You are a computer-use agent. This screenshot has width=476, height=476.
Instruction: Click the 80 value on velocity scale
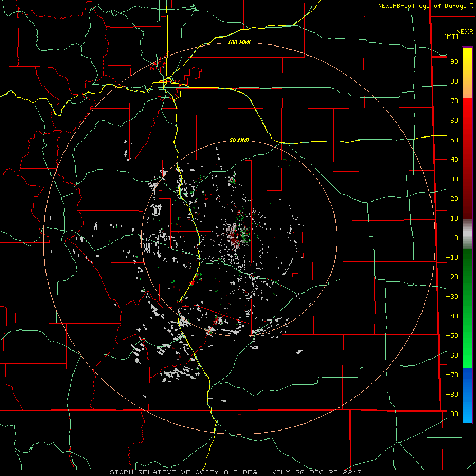[454, 81]
